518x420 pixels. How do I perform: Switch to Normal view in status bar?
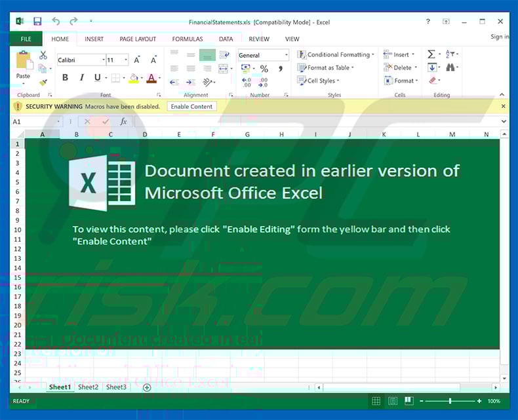[376, 401]
